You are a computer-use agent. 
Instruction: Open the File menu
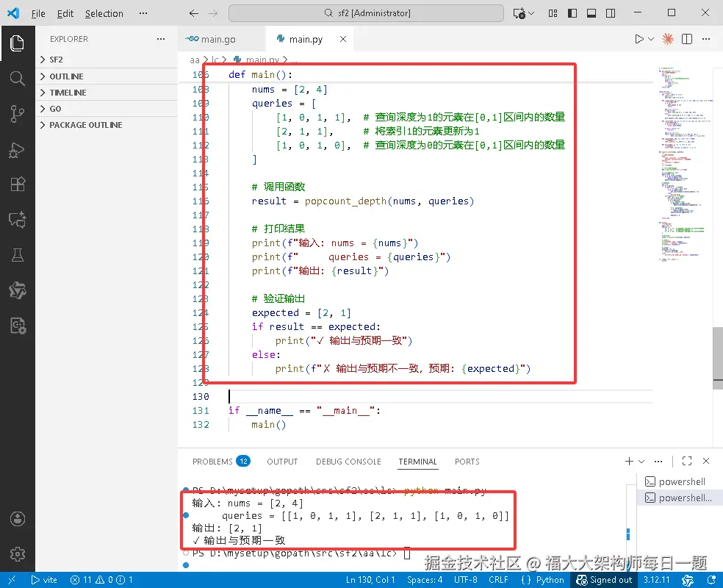tap(38, 13)
